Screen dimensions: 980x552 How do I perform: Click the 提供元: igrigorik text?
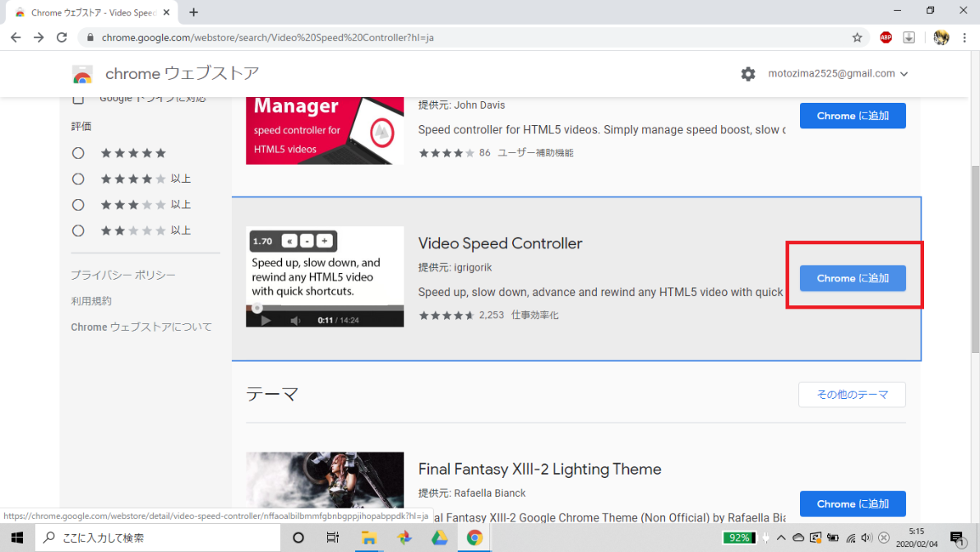(x=455, y=267)
